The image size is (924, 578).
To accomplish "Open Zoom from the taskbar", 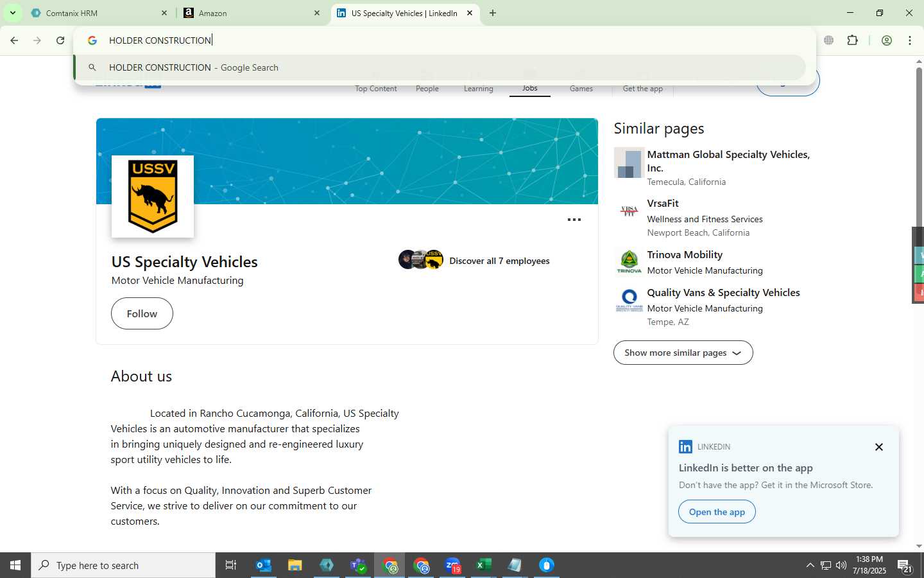I will click(x=453, y=565).
